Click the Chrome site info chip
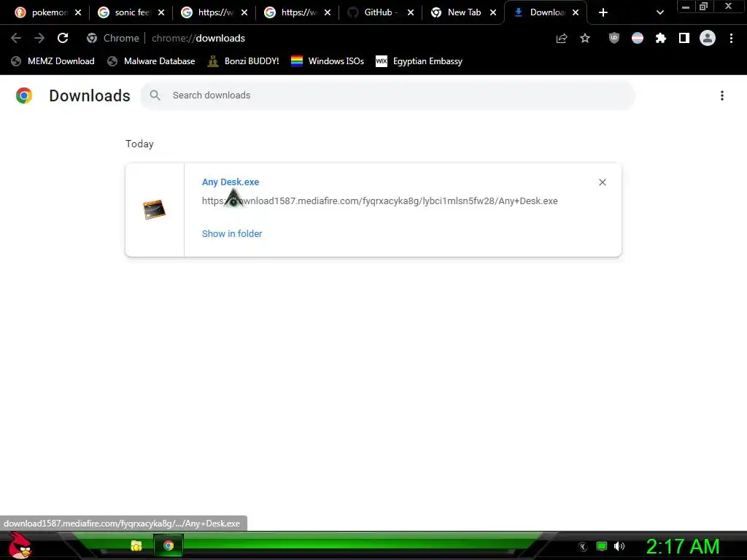Viewport: 747px width, 560px height. (x=113, y=38)
